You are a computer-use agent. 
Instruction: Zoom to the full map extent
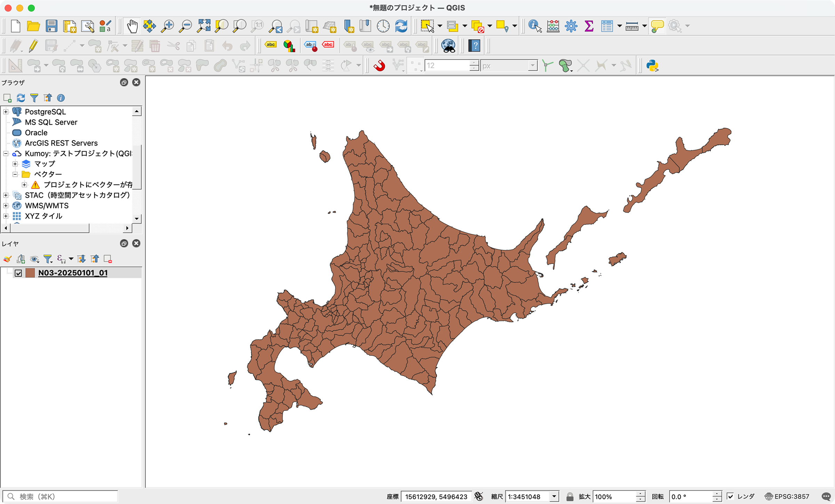[x=204, y=26]
